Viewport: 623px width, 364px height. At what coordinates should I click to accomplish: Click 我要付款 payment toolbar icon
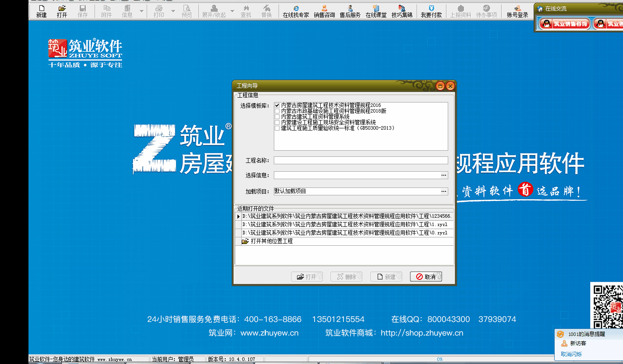(x=431, y=11)
